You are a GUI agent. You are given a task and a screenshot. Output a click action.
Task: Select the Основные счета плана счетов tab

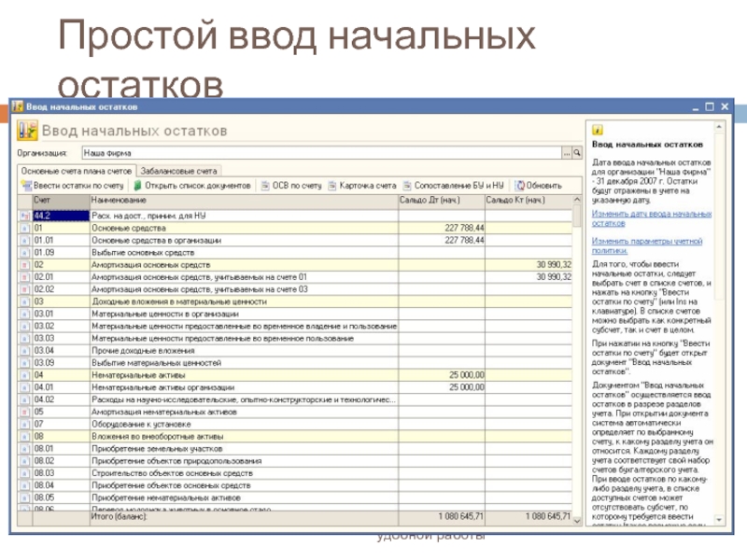pyautogui.click(x=77, y=171)
